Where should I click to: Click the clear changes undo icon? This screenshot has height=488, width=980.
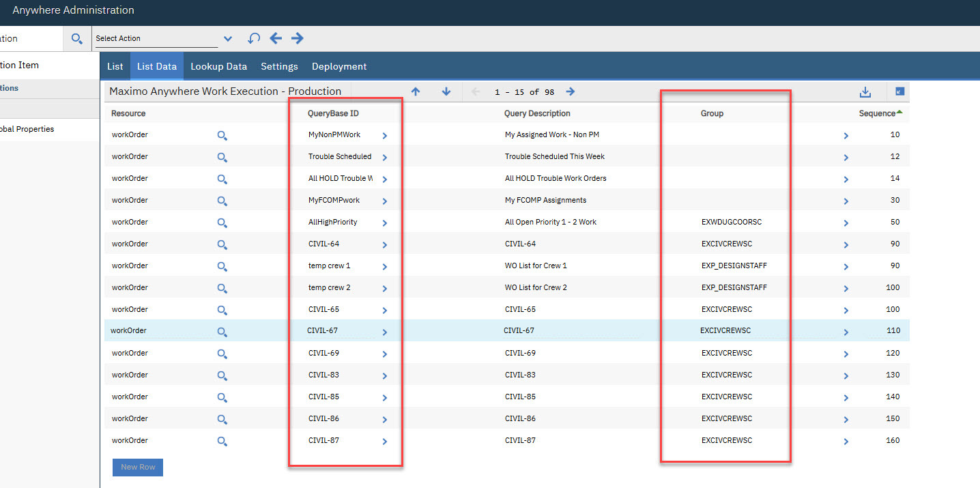point(254,38)
